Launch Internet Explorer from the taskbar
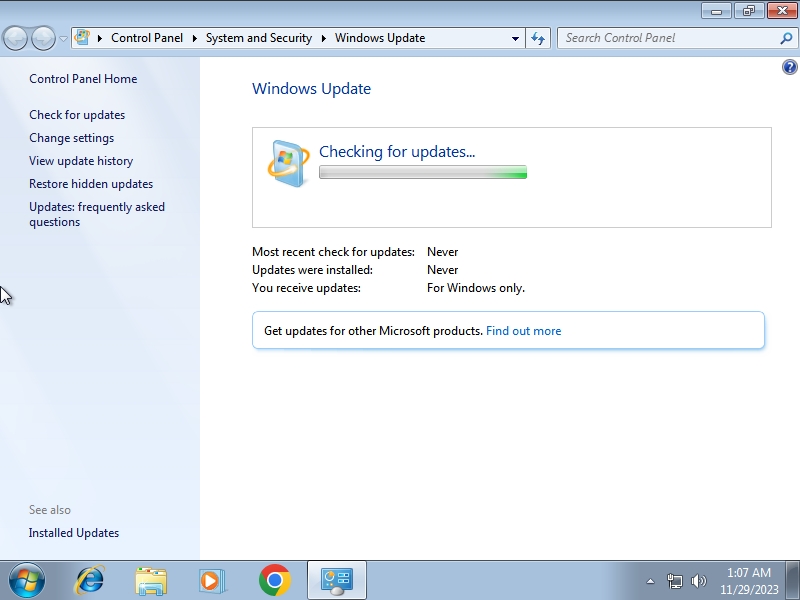 90,581
